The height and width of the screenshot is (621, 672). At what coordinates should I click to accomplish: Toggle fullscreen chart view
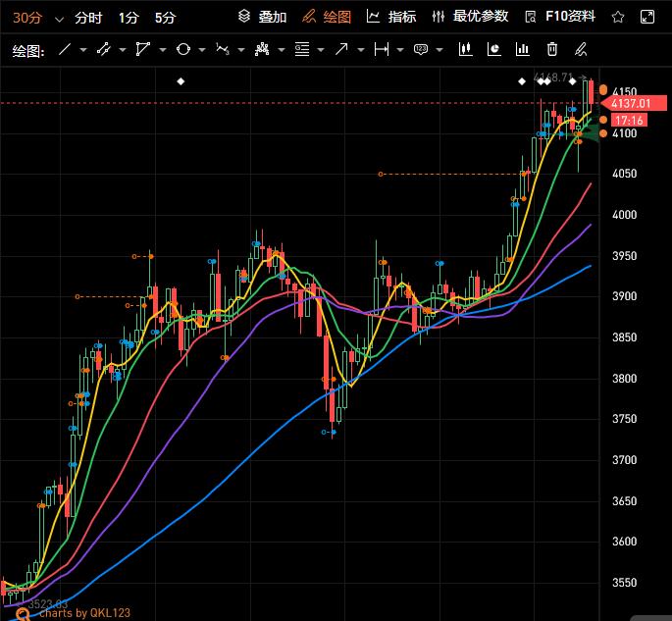pos(646,17)
